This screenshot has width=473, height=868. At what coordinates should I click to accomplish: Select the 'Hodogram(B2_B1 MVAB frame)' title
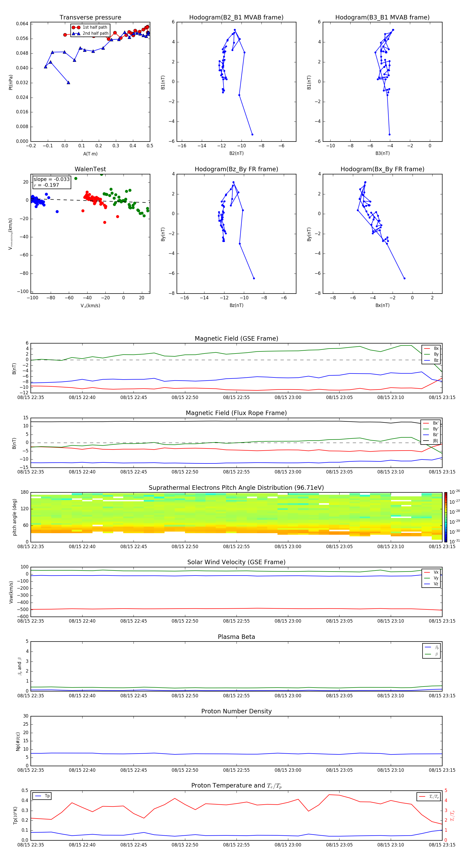[236, 18]
